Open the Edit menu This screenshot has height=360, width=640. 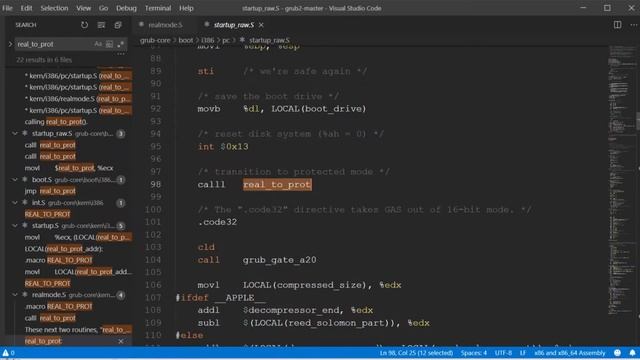click(27, 8)
